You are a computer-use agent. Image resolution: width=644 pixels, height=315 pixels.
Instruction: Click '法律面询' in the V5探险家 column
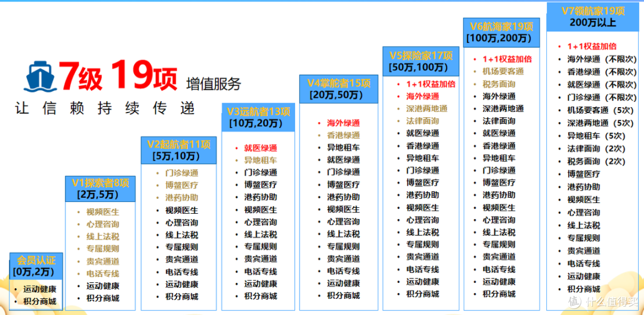pos(423,121)
